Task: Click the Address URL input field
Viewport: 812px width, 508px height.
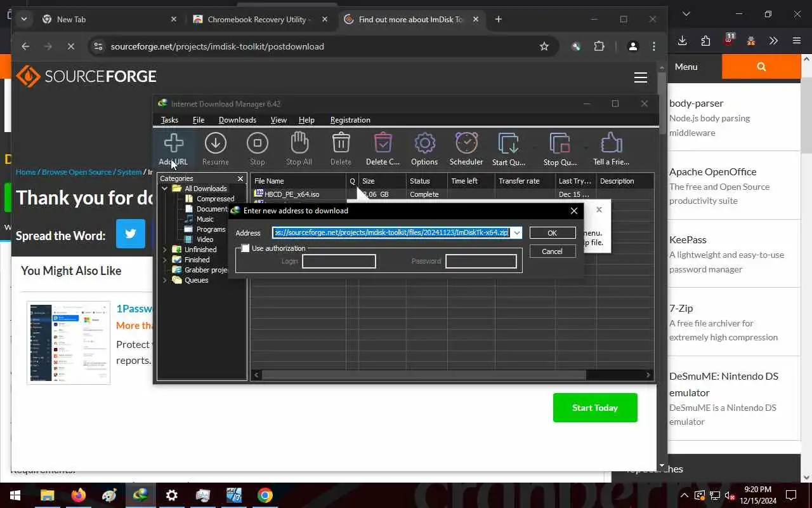Action: pos(391,233)
